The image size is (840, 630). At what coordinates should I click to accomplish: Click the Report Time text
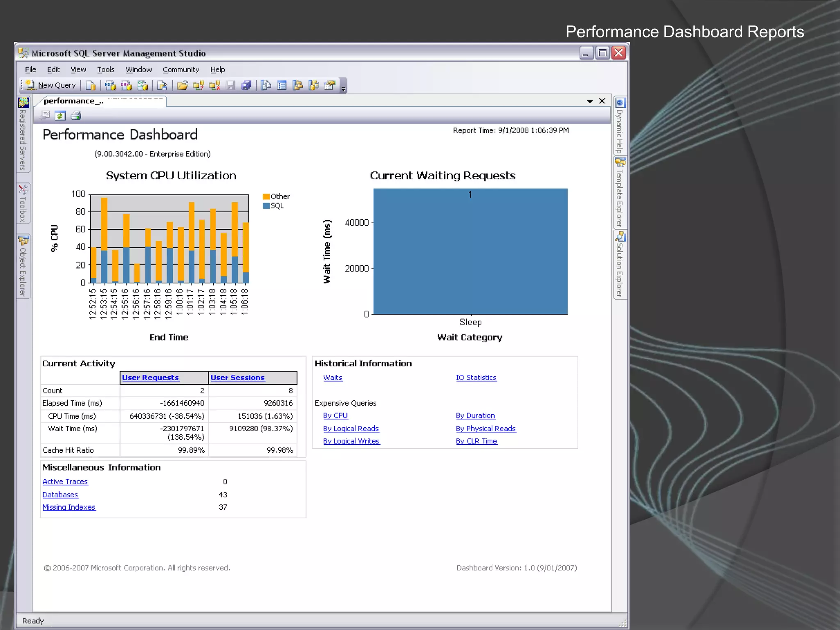(x=511, y=130)
